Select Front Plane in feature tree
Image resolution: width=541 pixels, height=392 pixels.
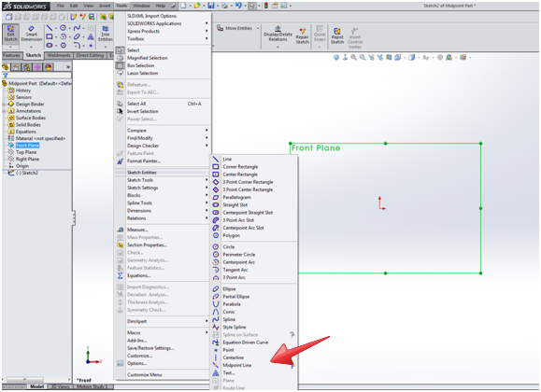[x=27, y=146]
